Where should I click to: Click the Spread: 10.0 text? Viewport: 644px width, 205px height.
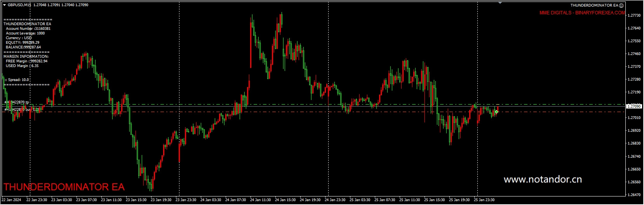[x=17, y=80]
